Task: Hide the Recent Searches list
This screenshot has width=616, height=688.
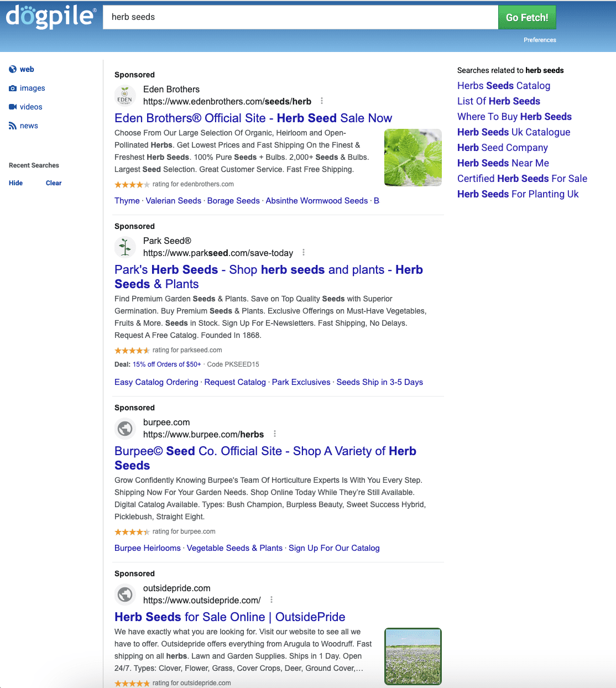Action: click(x=15, y=183)
